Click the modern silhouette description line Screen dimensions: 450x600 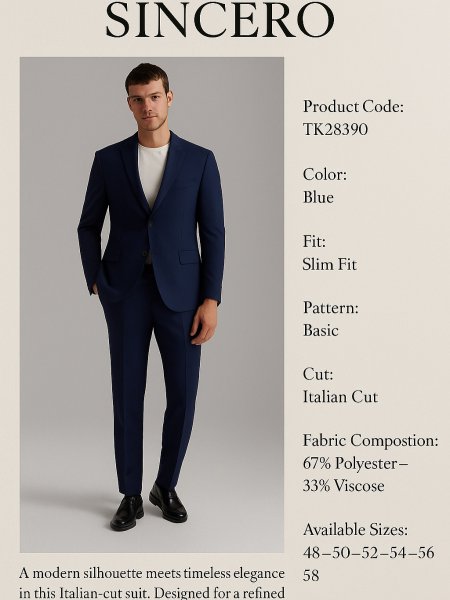[x=152, y=574]
